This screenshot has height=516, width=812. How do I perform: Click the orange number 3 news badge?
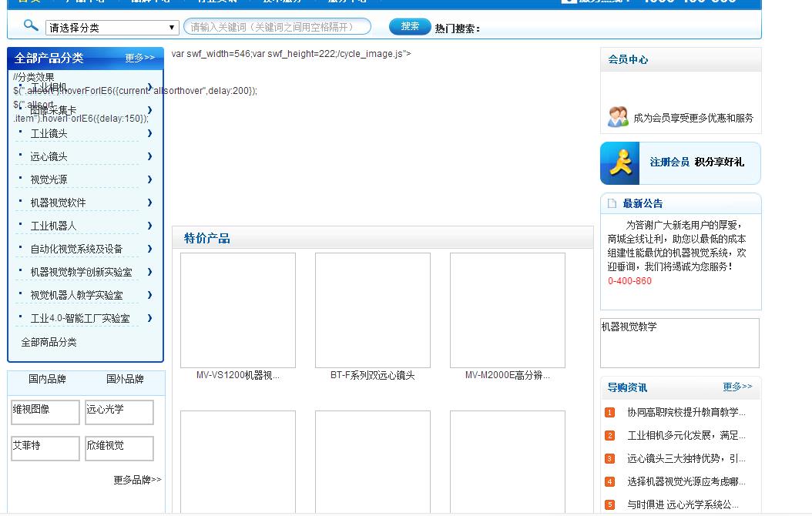coord(609,459)
